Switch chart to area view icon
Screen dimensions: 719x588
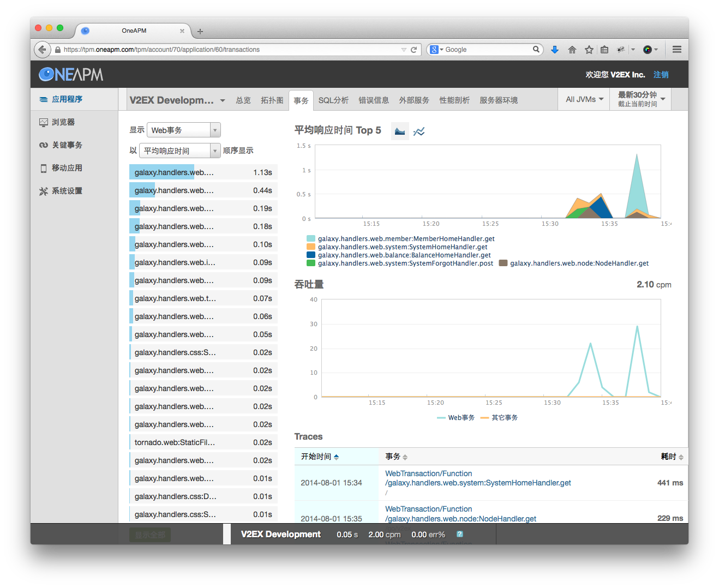coord(400,131)
